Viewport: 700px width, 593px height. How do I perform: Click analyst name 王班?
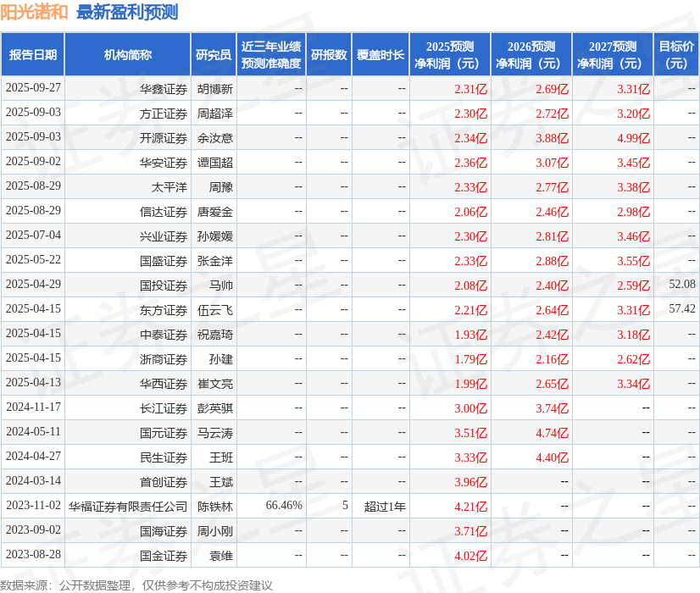pyautogui.click(x=221, y=457)
